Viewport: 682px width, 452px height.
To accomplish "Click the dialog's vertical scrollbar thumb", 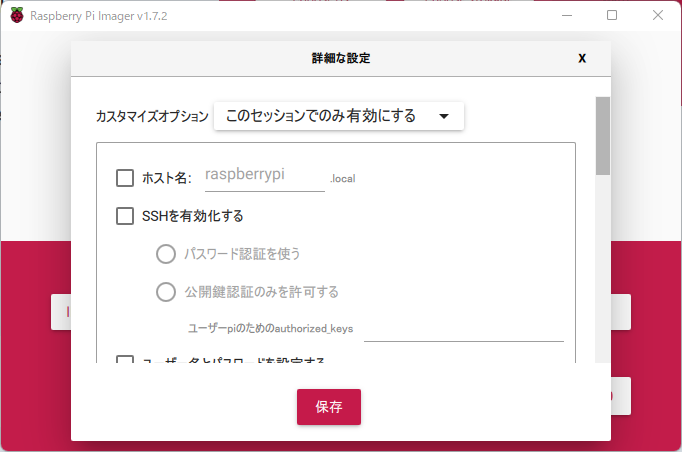I will (x=603, y=136).
